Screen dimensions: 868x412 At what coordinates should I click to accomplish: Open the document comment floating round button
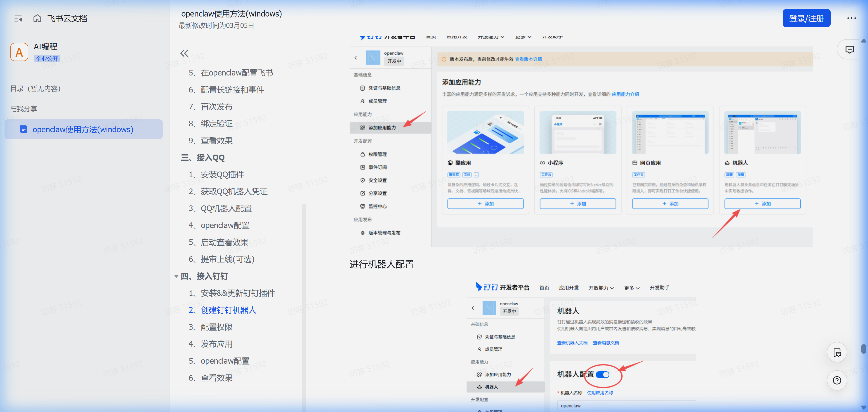coord(837,352)
